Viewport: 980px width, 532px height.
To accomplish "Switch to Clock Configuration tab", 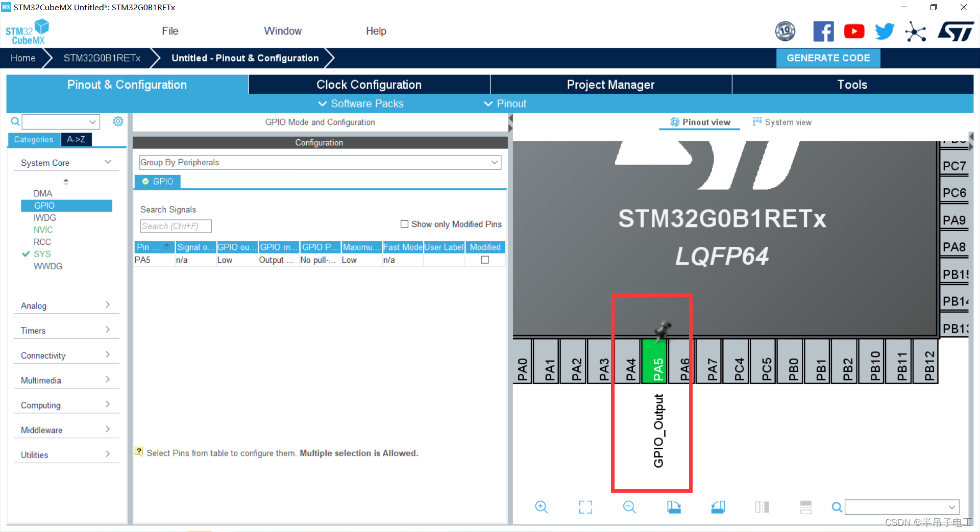I will (x=369, y=85).
